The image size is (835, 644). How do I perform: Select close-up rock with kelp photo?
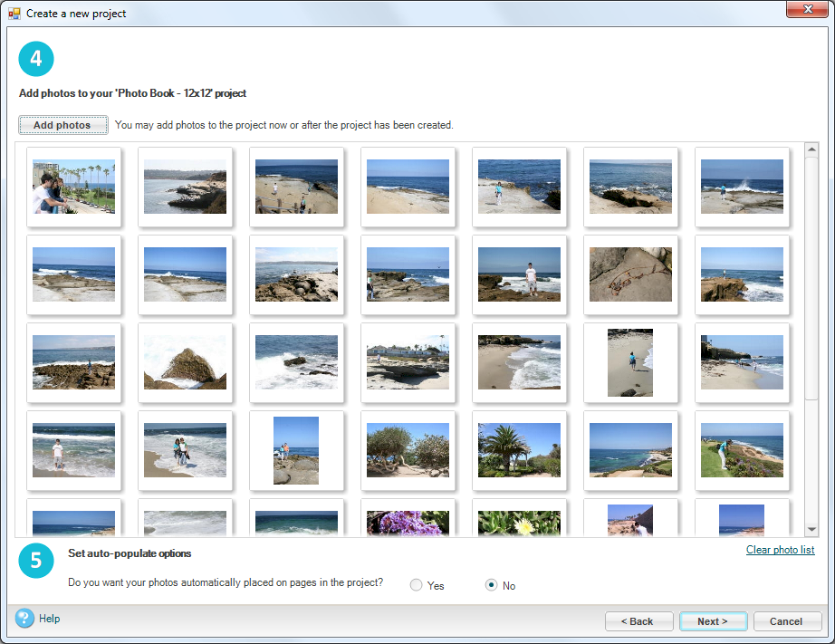[x=630, y=274]
